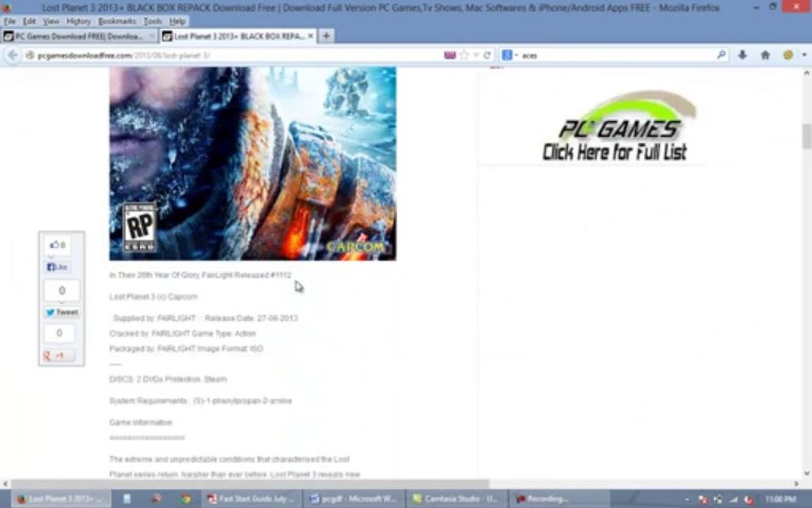Click the magnifier icon in the search box
This screenshot has width=812, height=508.
point(721,54)
